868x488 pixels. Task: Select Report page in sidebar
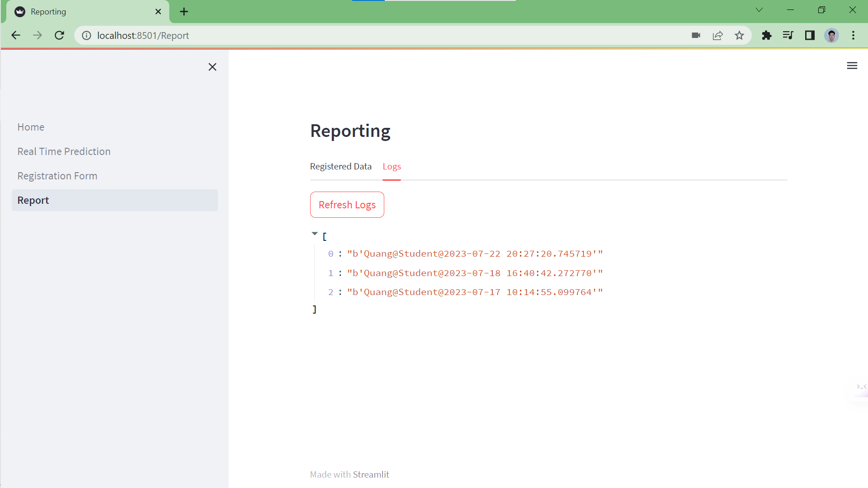click(114, 200)
